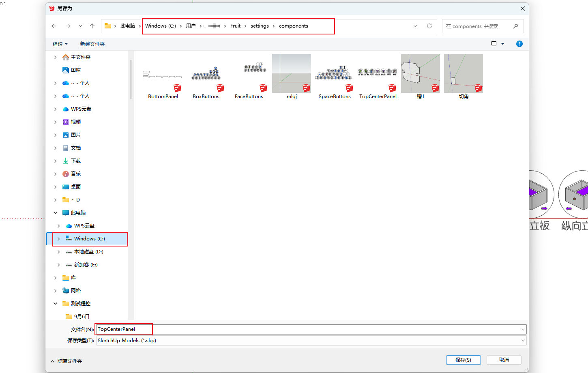The height and width of the screenshot is (373, 588).
Task: Select the BottomPanel SketchUp file
Action: coord(163,77)
